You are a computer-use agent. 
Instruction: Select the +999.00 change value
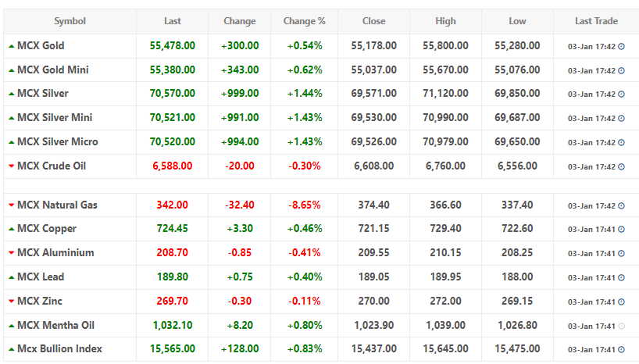point(240,94)
